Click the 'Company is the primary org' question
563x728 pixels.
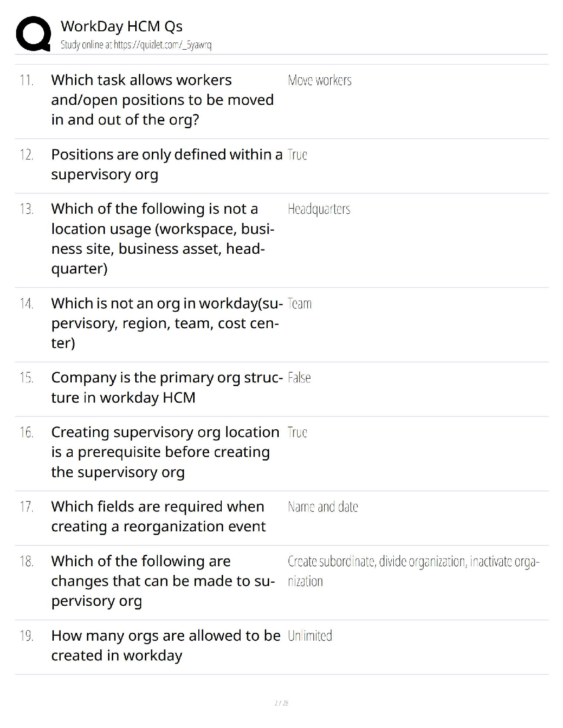coord(167,387)
